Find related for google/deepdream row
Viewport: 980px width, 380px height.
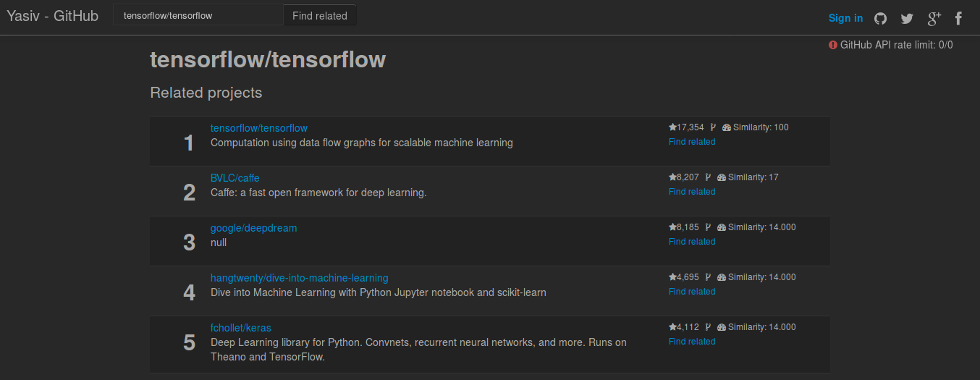[692, 242]
